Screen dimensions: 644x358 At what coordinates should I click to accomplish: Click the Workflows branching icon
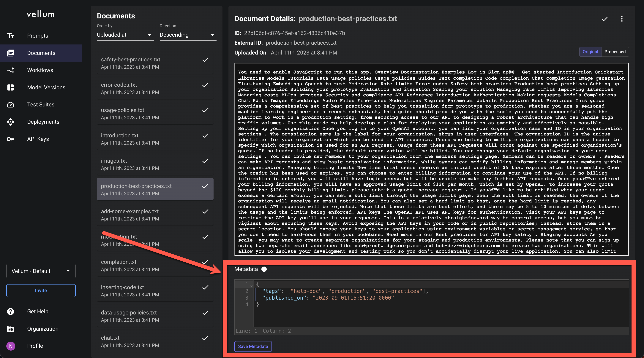tap(10, 70)
